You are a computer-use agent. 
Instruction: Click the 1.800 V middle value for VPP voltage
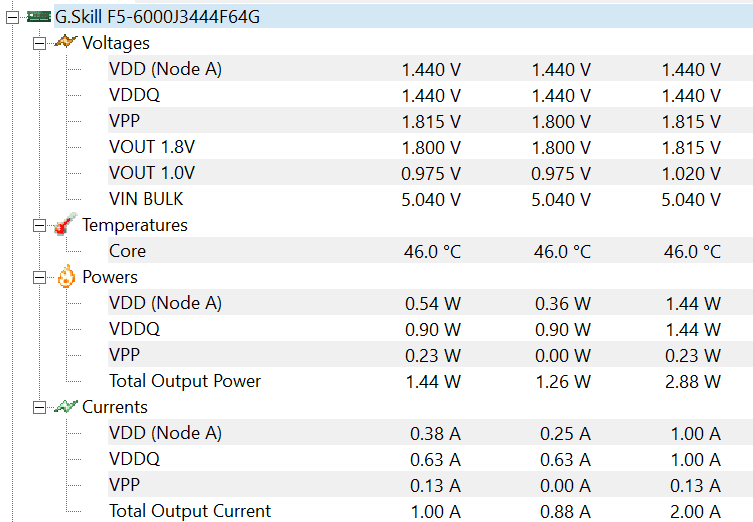(x=561, y=121)
